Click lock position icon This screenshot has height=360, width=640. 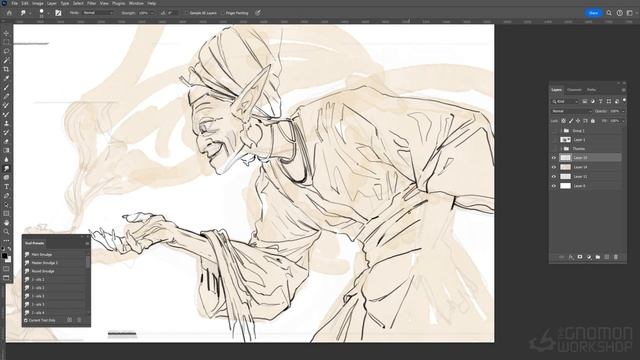tap(578, 121)
